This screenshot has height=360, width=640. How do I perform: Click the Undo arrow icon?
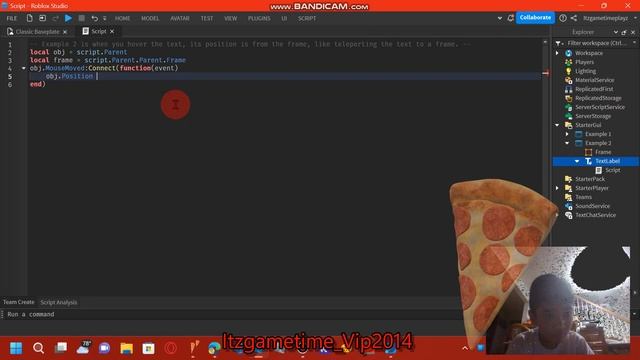(94, 18)
